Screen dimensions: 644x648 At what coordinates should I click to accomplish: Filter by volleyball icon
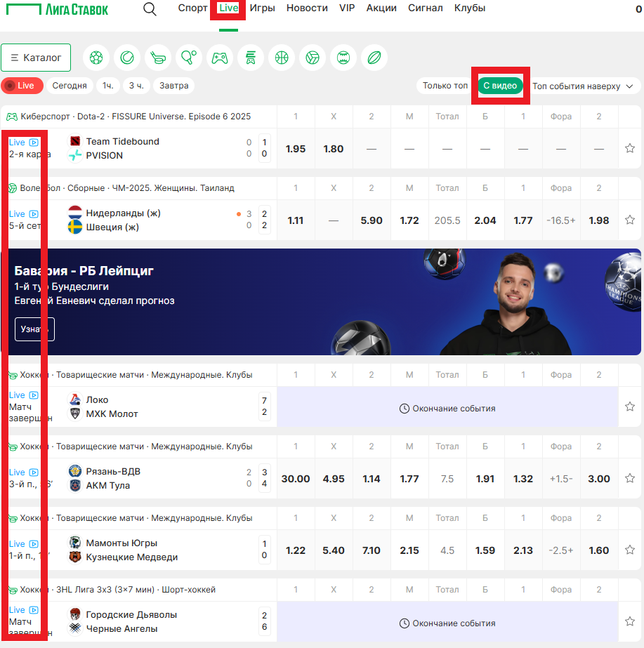(x=313, y=58)
